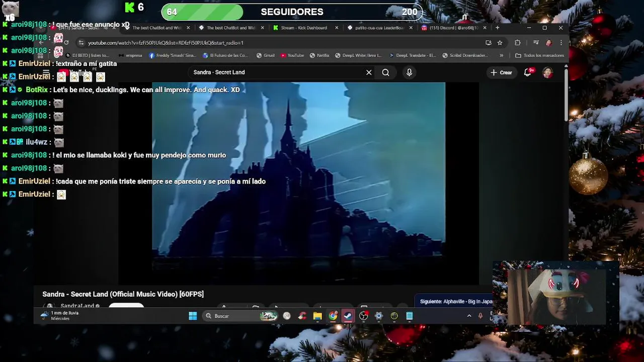Switch to the (151) Discord tab
This screenshot has height=362, width=644.
[453, 28]
